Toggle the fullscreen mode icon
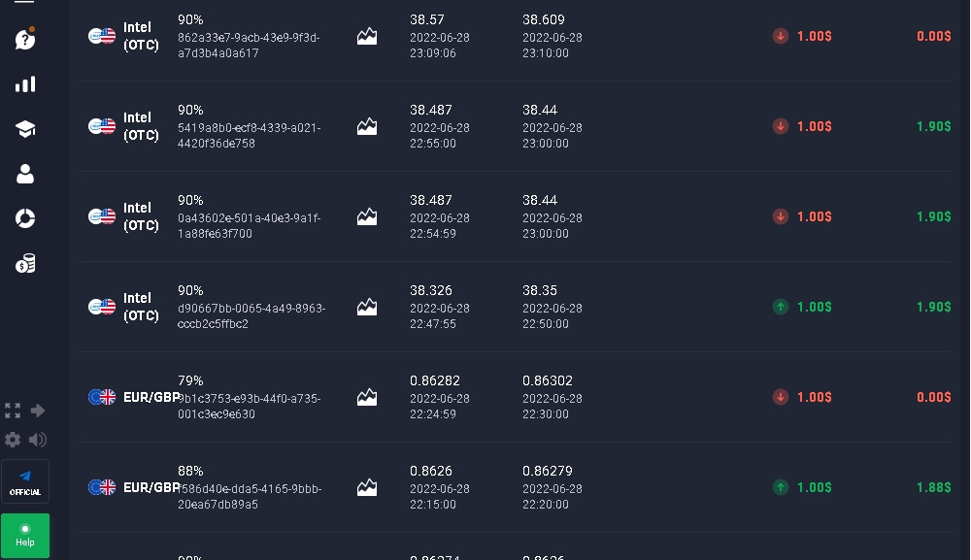971x560 pixels. (13, 411)
